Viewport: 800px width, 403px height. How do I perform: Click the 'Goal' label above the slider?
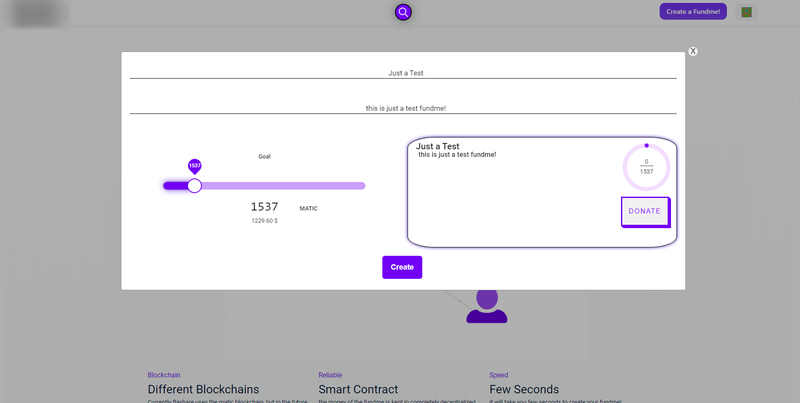264,157
